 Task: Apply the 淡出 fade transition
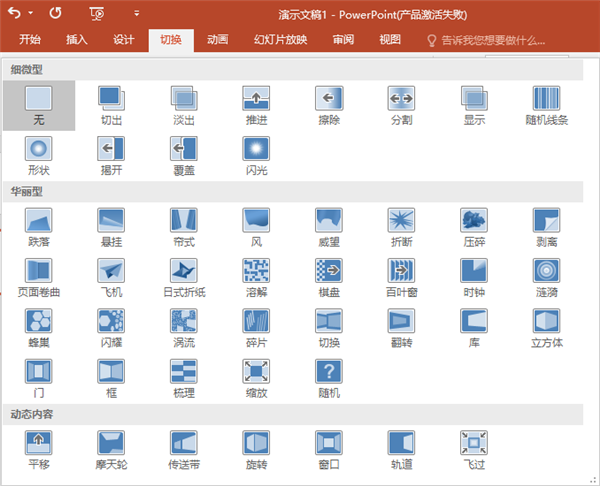(x=184, y=105)
